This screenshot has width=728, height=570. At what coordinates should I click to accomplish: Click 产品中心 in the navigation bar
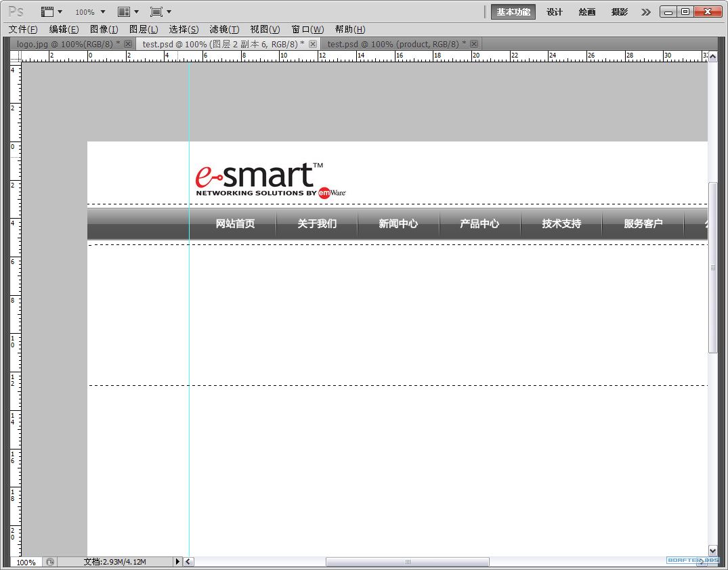(479, 223)
